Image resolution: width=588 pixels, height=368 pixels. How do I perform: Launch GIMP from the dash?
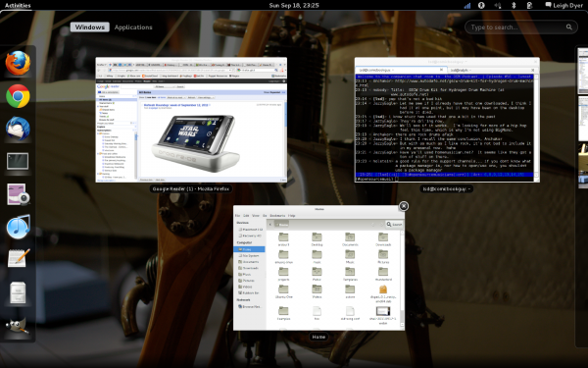[x=18, y=326]
